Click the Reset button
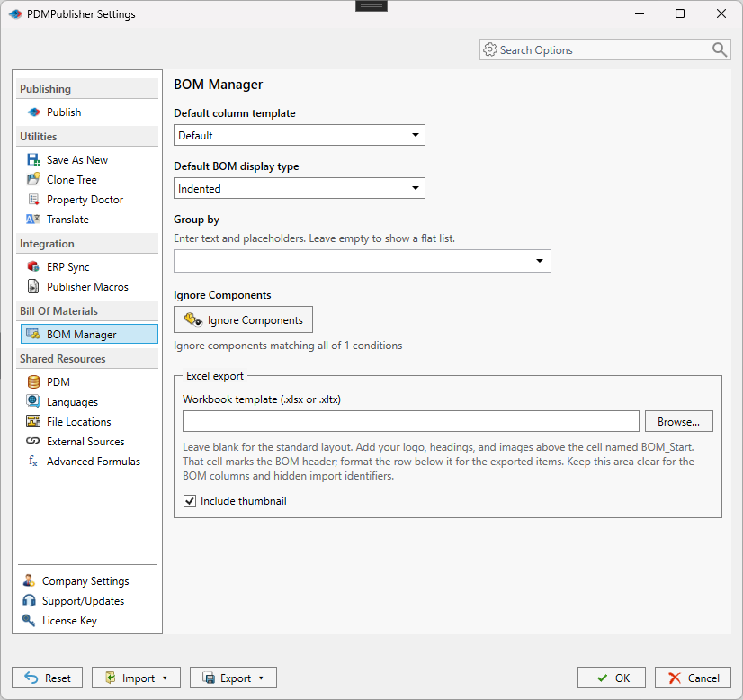The image size is (743, 700). [48, 678]
